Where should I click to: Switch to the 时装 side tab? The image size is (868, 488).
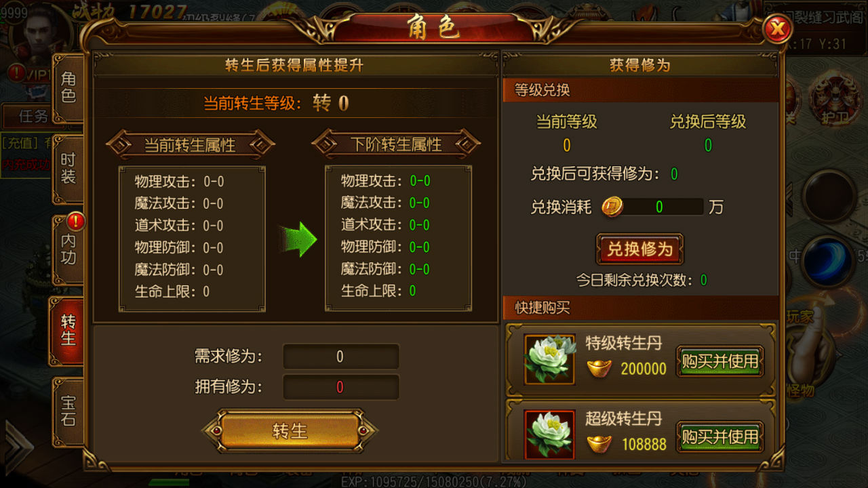pos(68,169)
